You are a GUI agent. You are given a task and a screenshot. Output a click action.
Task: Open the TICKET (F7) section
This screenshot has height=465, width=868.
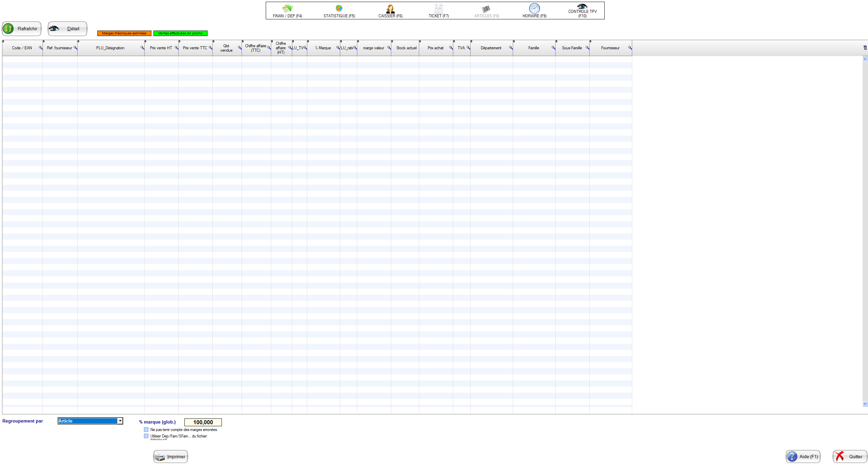point(439,11)
